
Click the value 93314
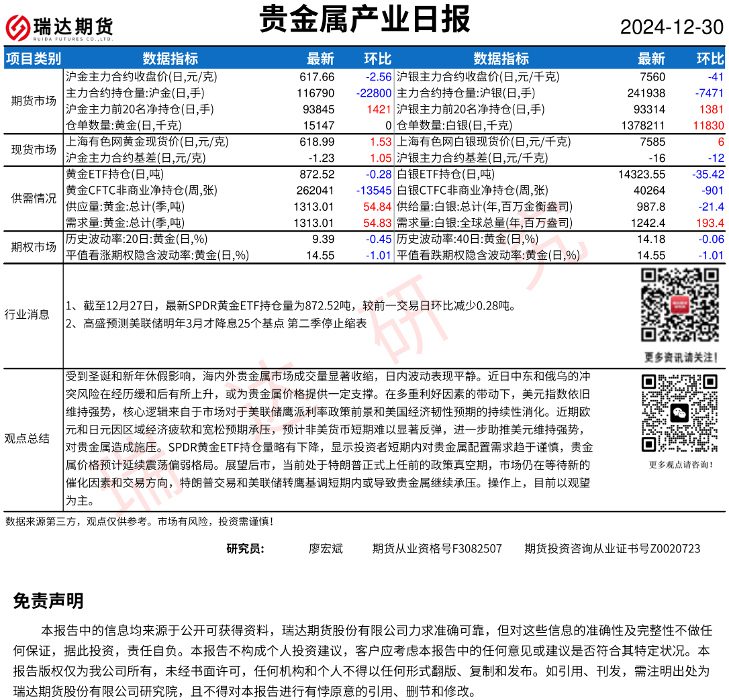(x=650, y=109)
